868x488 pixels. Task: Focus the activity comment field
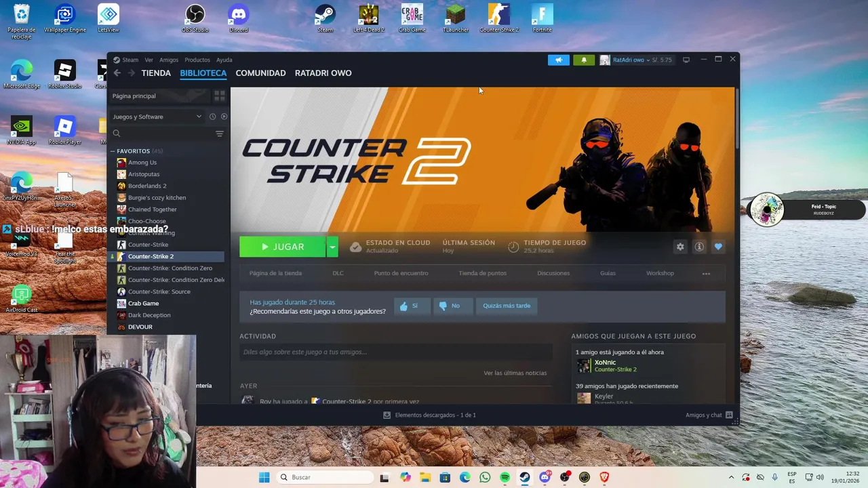[x=395, y=352]
